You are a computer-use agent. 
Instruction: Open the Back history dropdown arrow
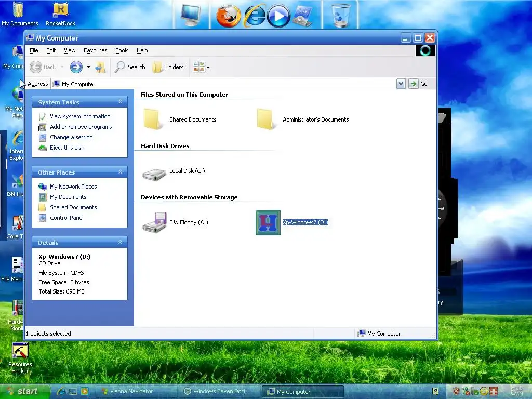[62, 67]
